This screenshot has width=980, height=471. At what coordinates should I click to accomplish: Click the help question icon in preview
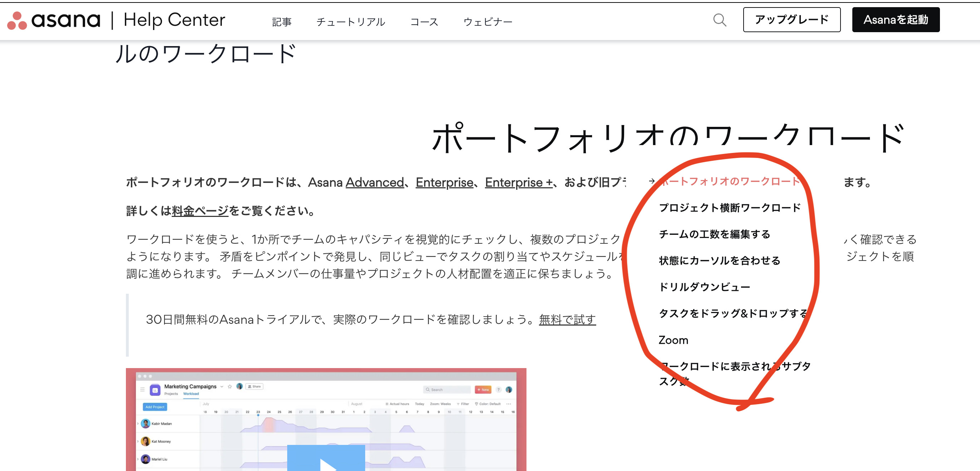point(498,390)
